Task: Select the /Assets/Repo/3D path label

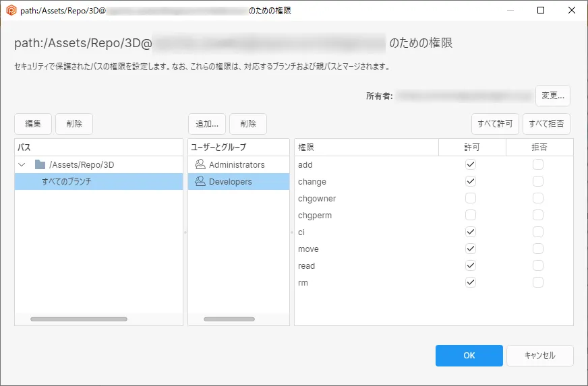Action: click(82, 164)
